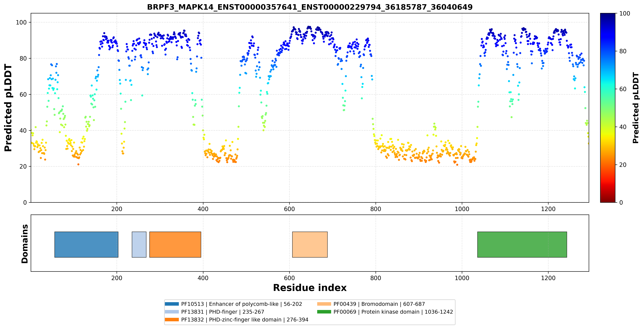Click the PF10513 blue legend swatch
The image size is (644, 329).
coord(172,304)
